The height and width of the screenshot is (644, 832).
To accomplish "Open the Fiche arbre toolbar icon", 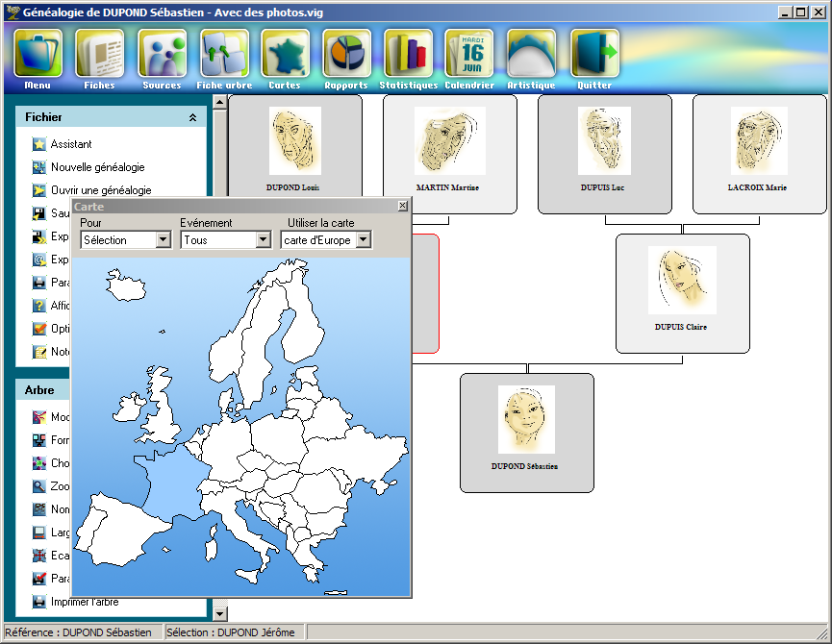I will tap(224, 54).
